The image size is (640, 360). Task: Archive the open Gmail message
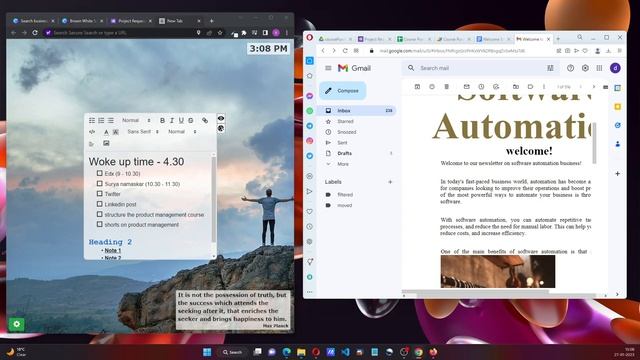417,87
